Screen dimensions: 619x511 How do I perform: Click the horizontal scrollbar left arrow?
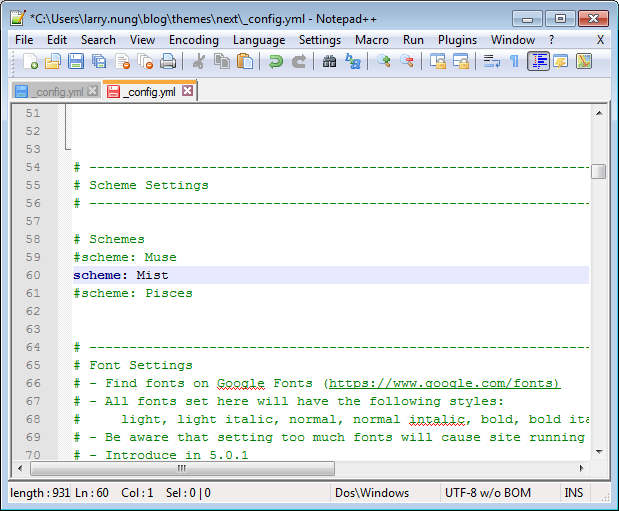click(x=20, y=468)
